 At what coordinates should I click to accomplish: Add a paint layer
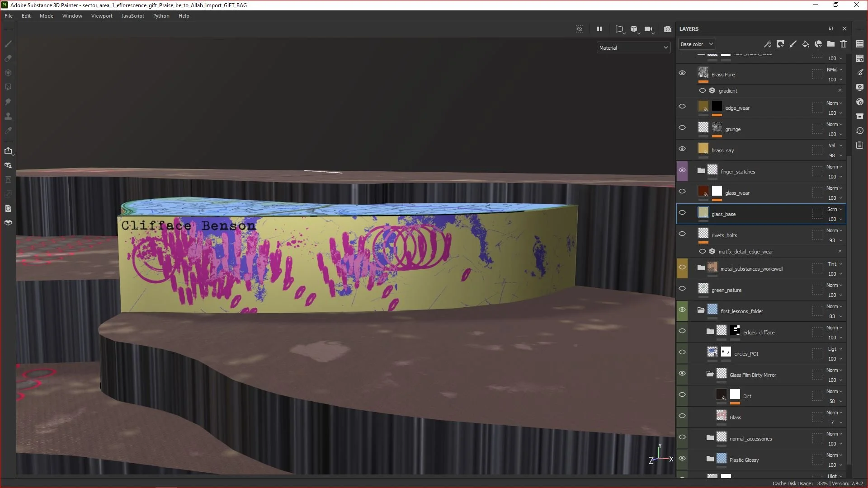(793, 44)
